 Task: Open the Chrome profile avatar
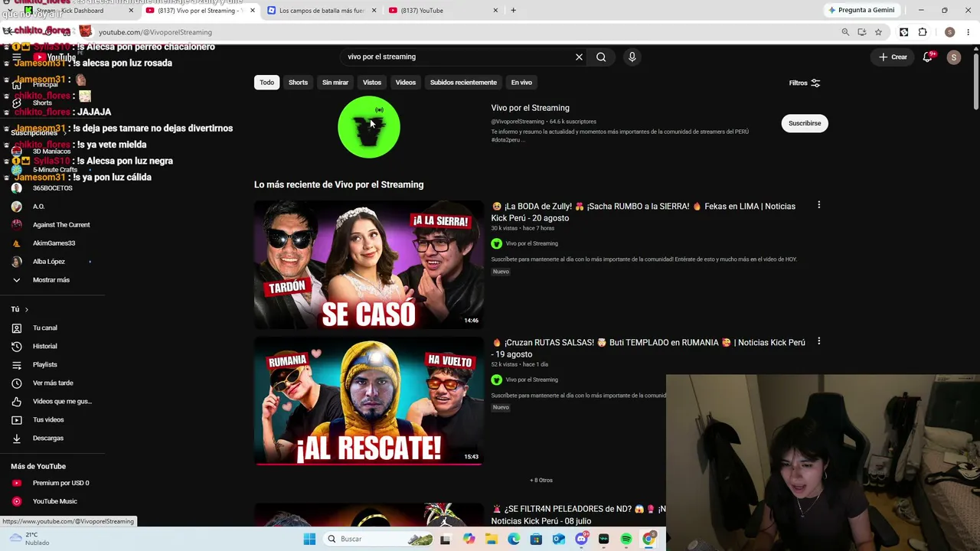tap(949, 32)
